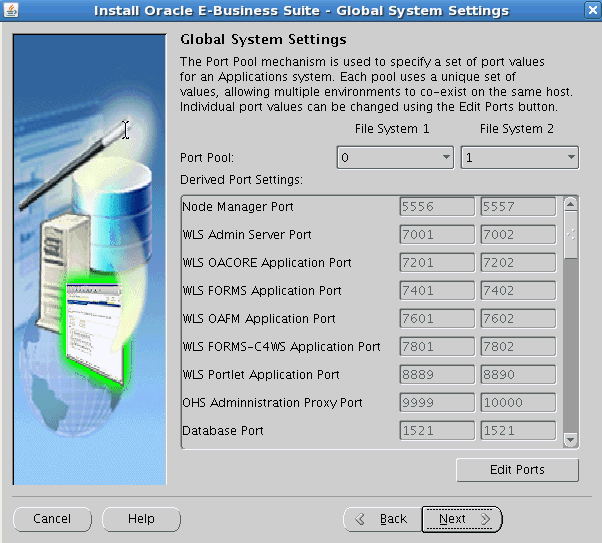Click the 'WLS FORMS-C4WS Application Port' label
Viewport: 602px width, 543px height.
[281, 347]
